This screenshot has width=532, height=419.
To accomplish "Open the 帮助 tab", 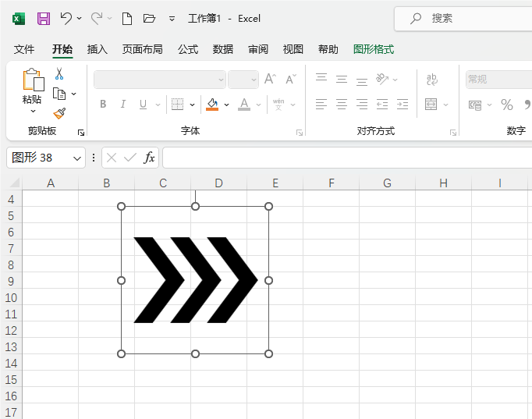I will coord(328,49).
